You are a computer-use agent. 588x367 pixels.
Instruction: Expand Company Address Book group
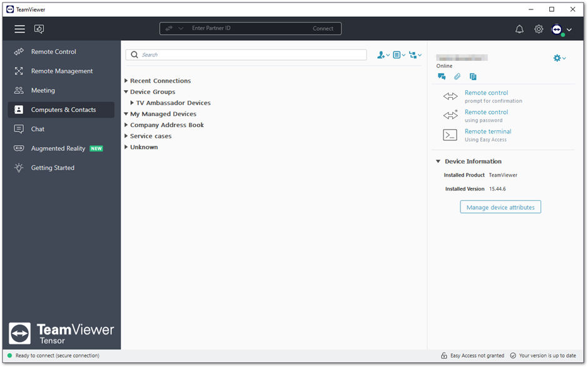point(126,125)
